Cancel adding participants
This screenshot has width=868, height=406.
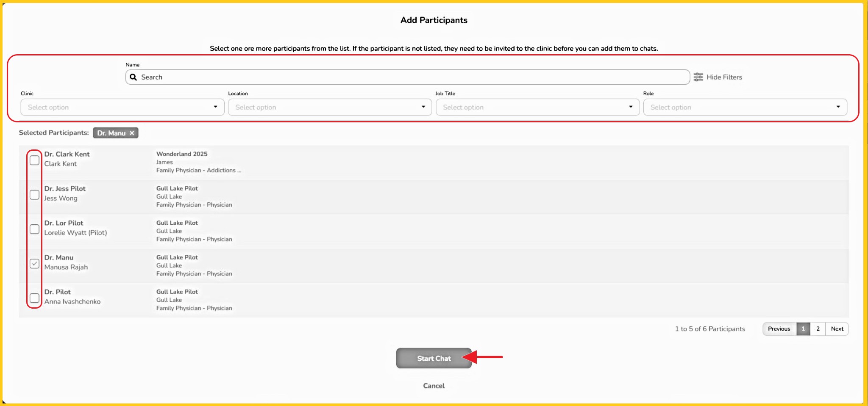click(x=434, y=386)
